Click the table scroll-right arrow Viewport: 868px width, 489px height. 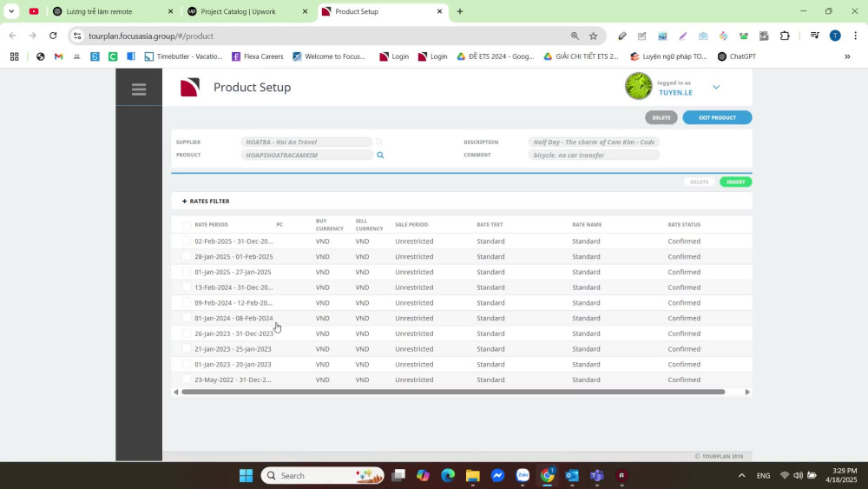pos(747,392)
